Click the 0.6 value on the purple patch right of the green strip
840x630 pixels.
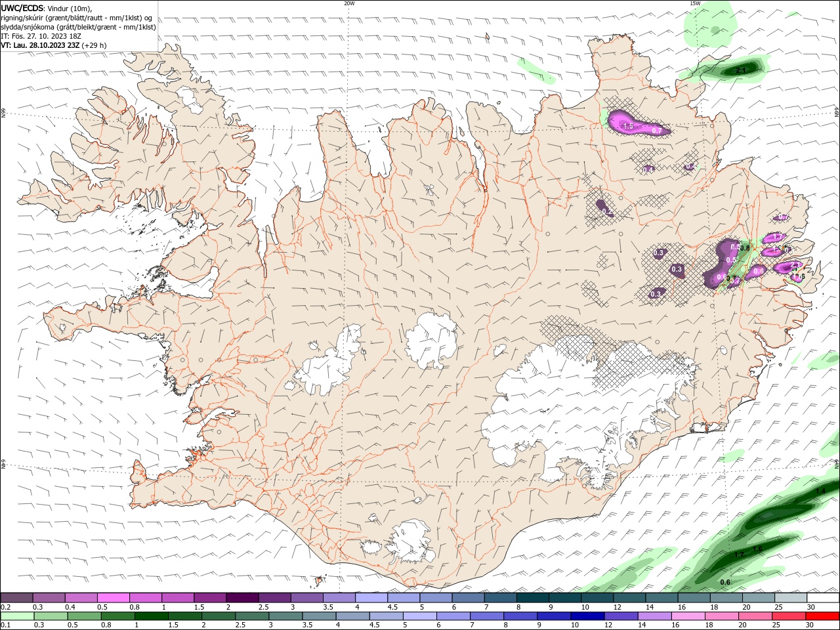pos(759,270)
